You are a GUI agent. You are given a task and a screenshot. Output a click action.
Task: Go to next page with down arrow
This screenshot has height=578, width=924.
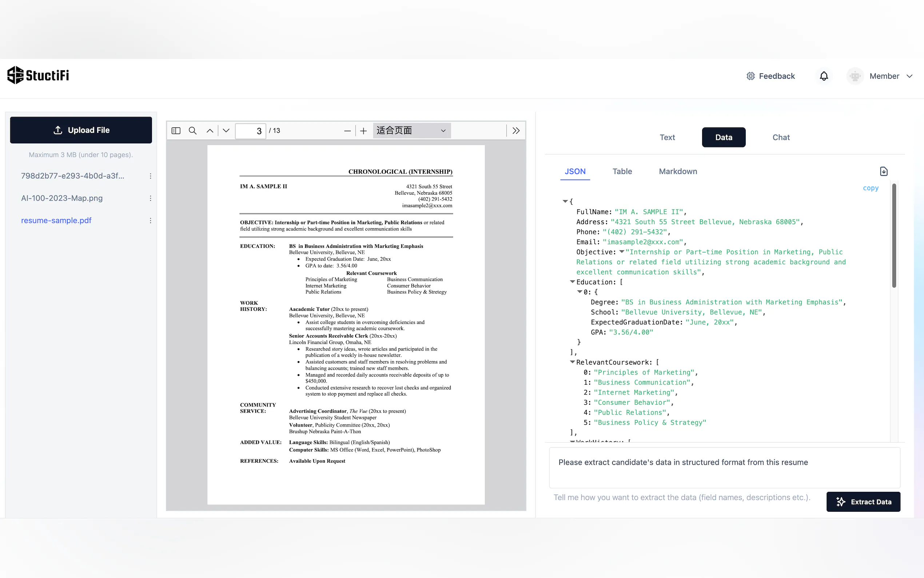226,131
